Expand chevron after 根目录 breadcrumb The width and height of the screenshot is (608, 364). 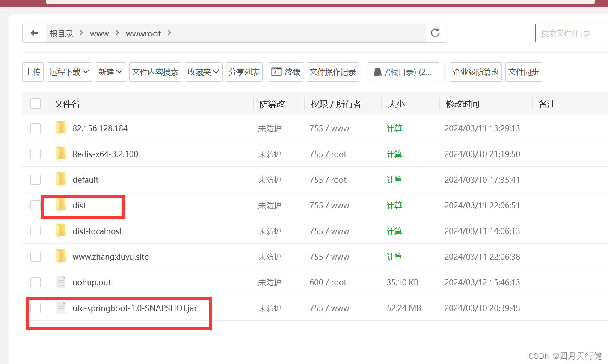coord(81,33)
